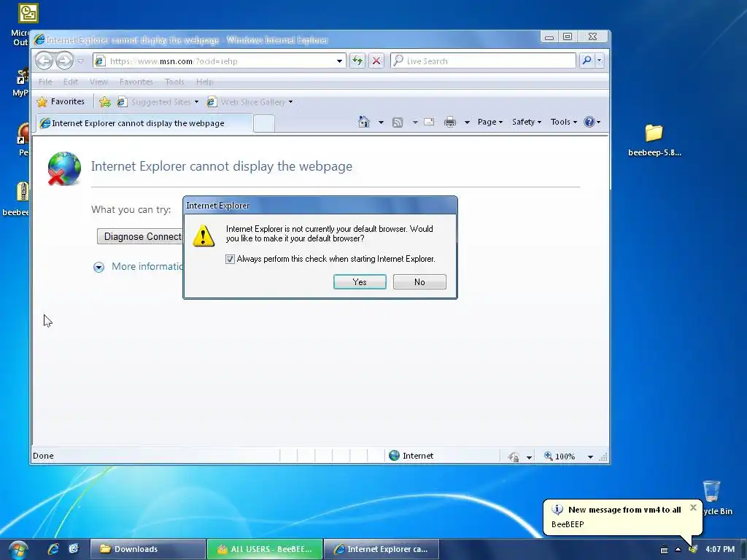The width and height of the screenshot is (747, 560).
Task: Open a new blank tab
Action: [x=264, y=123]
